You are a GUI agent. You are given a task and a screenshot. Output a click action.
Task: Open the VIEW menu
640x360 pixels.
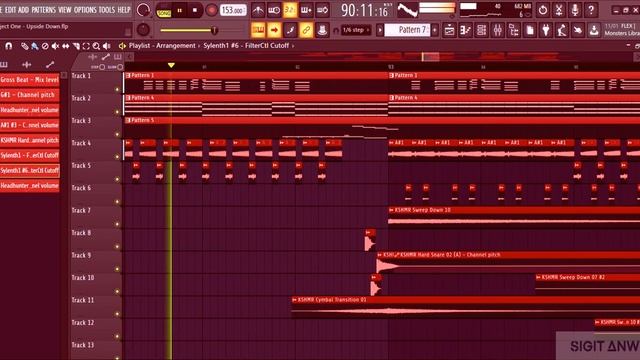[64, 9]
